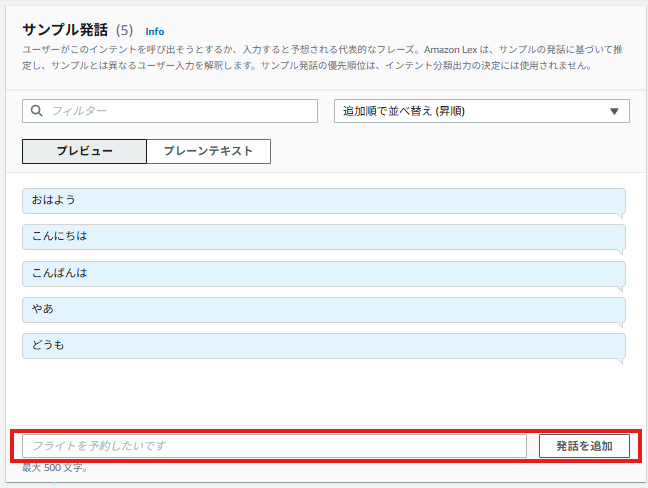
Task: Select the やあ utterance
Action: pyautogui.click(x=324, y=310)
